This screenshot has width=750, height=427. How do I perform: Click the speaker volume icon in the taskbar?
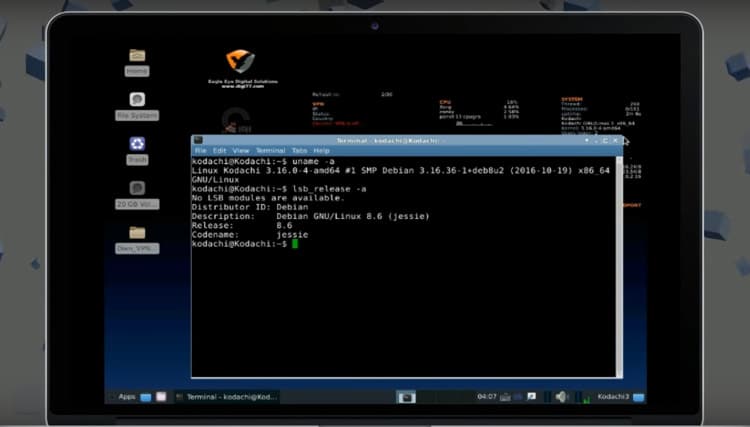[562, 396]
